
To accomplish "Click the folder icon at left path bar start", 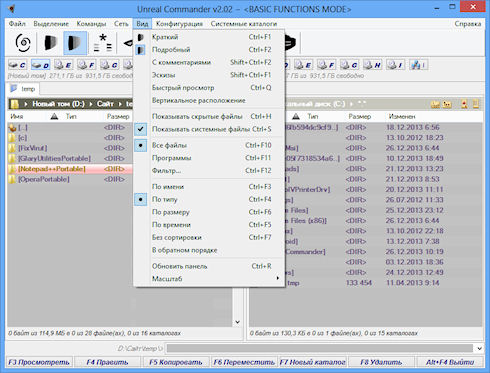I will 14,104.
